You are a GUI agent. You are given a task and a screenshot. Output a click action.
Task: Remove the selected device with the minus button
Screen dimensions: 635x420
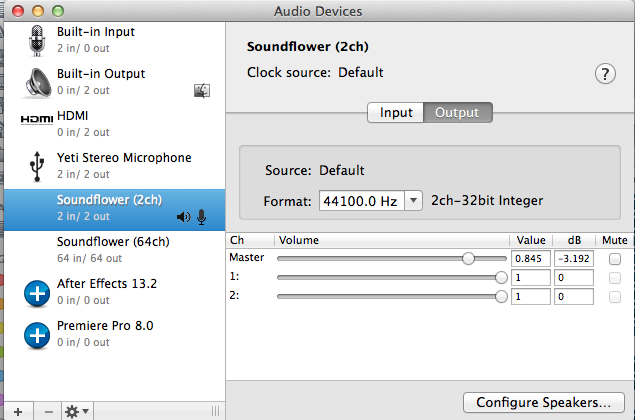tap(48, 411)
